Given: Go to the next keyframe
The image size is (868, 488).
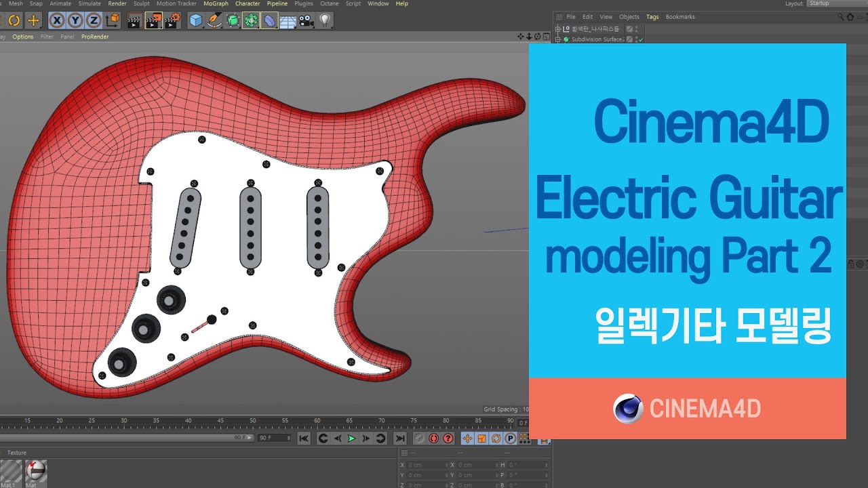Looking at the screenshot, I should pyautogui.click(x=380, y=439).
